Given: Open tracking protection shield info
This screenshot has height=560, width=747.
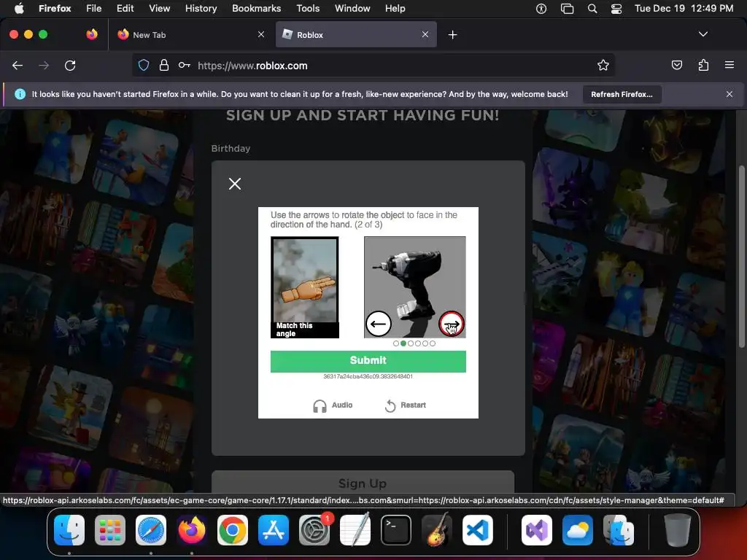Looking at the screenshot, I should [x=144, y=65].
